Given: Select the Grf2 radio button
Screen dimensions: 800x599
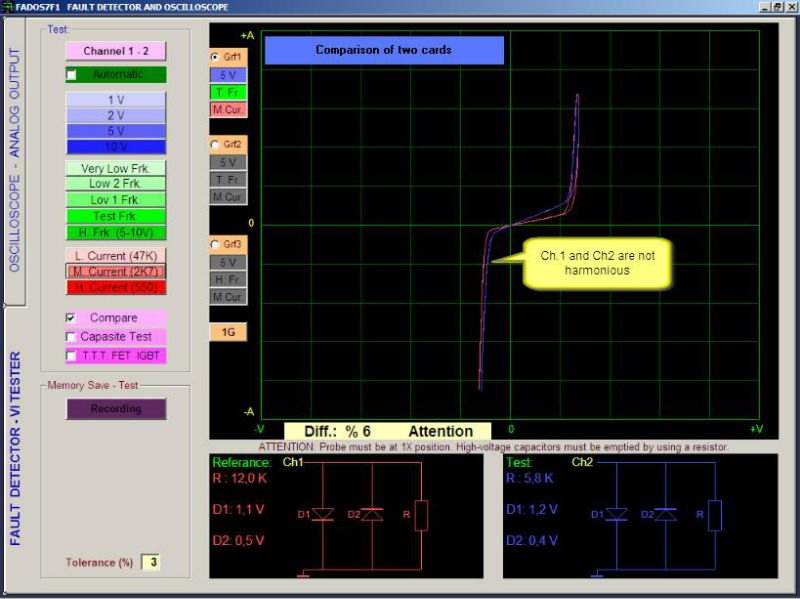Looking at the screenshot, I should 216,145.
